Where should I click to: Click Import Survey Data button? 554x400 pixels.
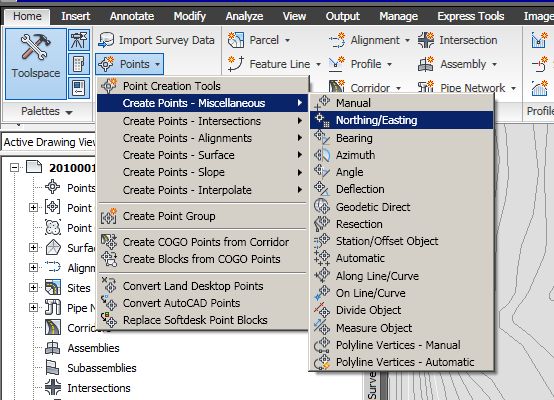157,40
